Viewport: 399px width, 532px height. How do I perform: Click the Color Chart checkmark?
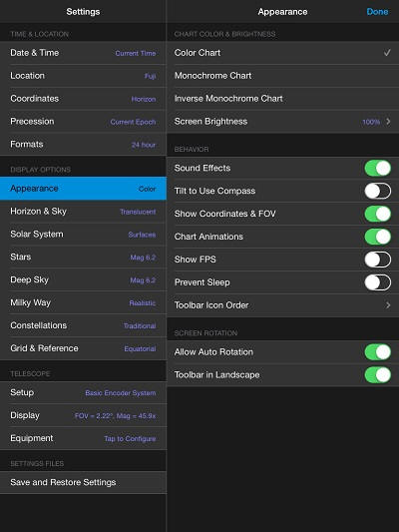tap(387, 53)
